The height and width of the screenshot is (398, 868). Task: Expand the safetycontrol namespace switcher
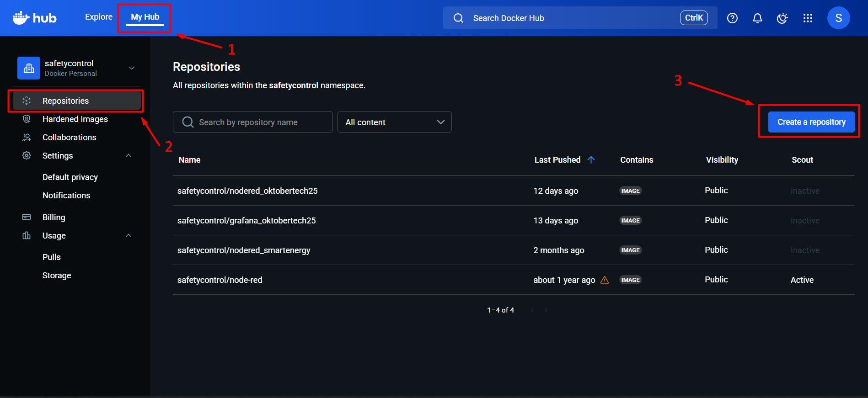tap(132, 68)
